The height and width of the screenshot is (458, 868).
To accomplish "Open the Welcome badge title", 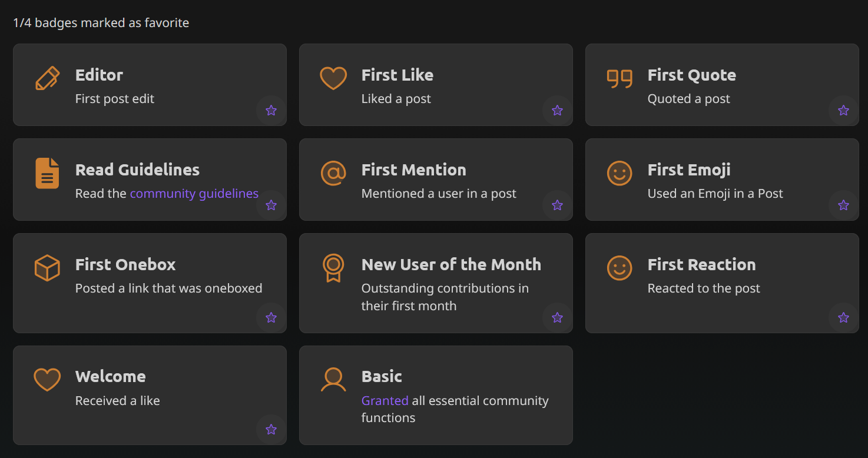I will click(110, 377).
